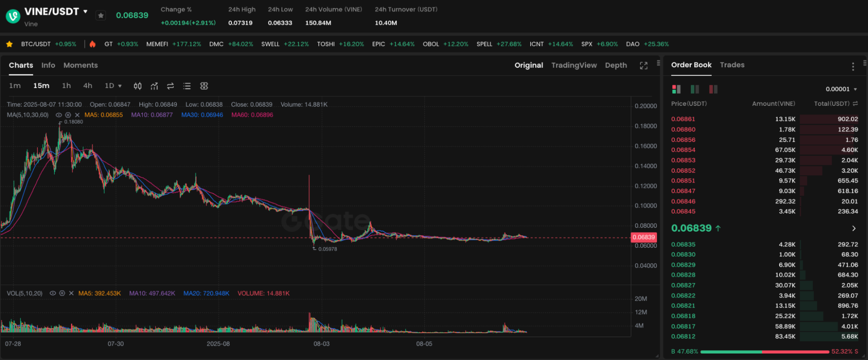
Task: Set chart interval to 4h
Action: [x=88, y=86]
